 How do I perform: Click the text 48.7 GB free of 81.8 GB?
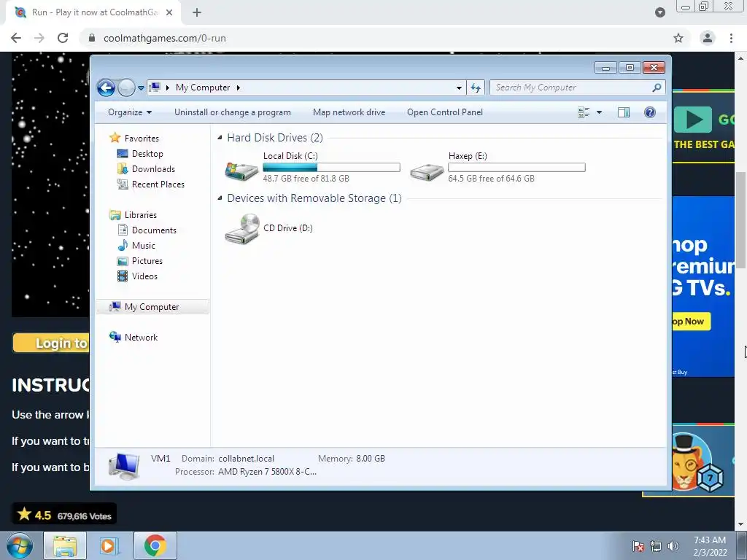tap(306, 179)
